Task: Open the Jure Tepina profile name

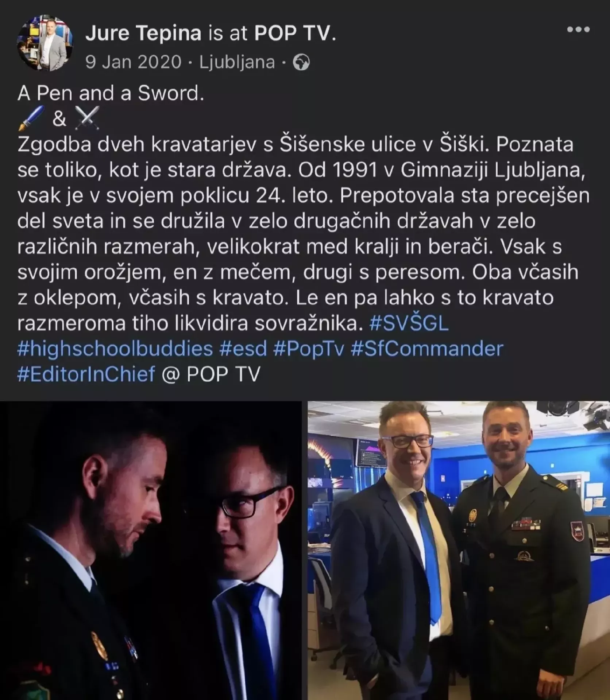Action: (143, 34)
